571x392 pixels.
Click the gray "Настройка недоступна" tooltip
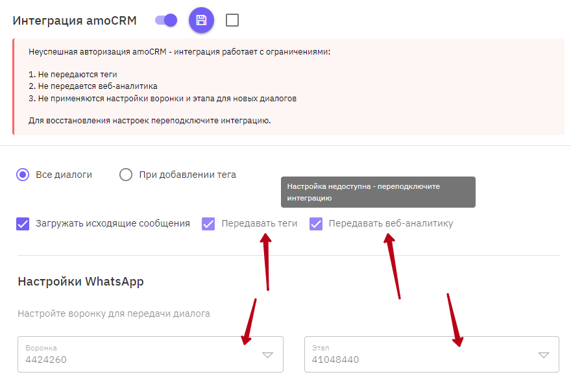[378, 192]
